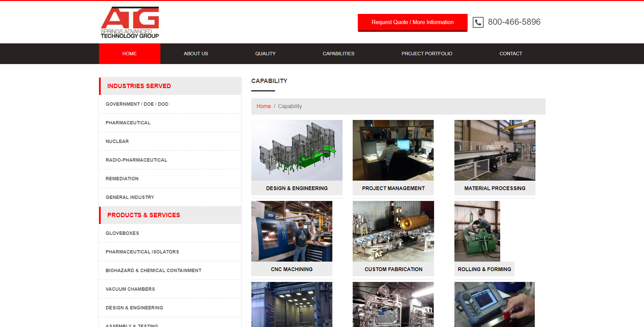Select NUCLEAR under Industries Served

[x=117, y=141]
